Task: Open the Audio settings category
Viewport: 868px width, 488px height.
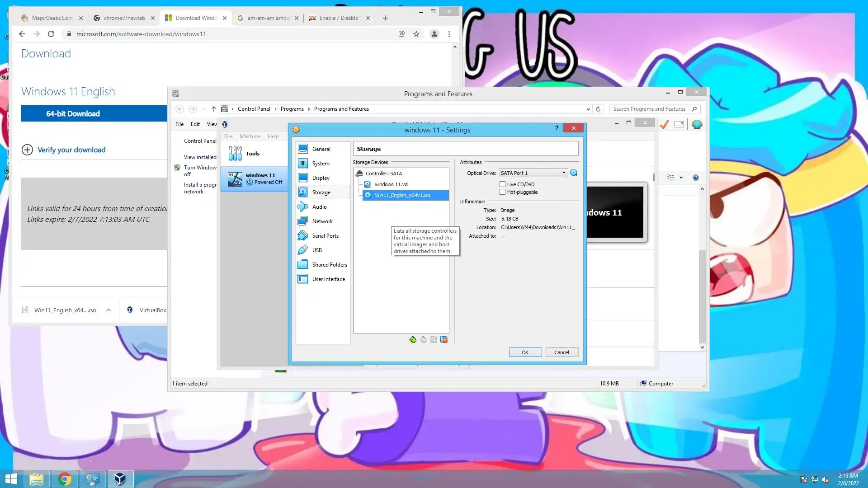Action: click(319, 207)
